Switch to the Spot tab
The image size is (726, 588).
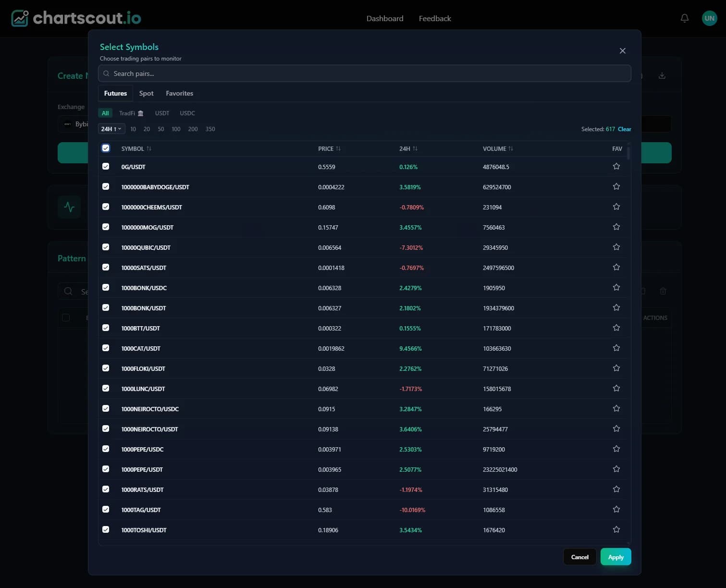pos(146,93)
